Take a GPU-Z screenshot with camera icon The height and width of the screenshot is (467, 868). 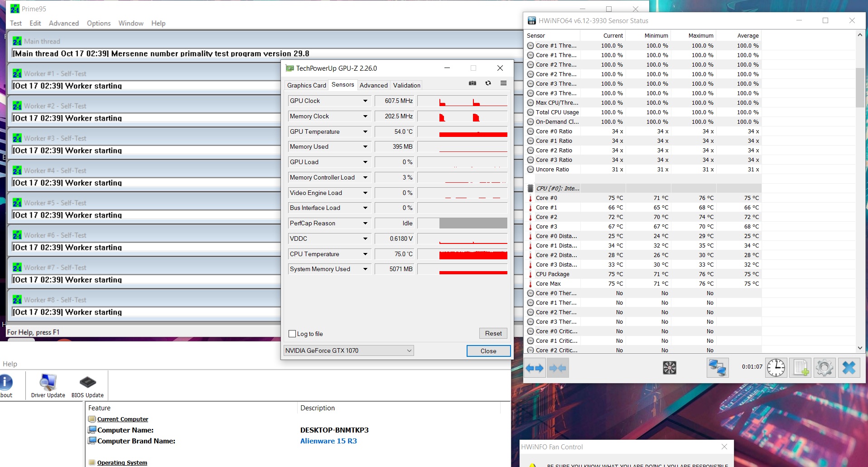[x=473, y=83]
